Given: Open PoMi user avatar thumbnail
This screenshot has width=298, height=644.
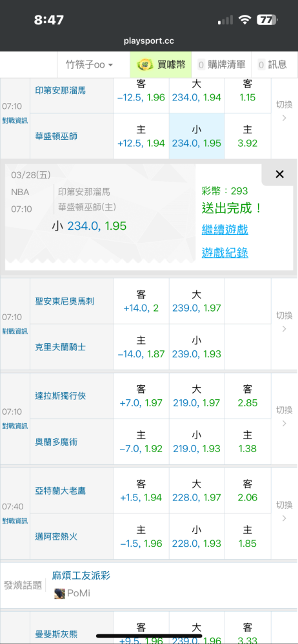Looking at the screenshot, I should (x=60, y=593).
